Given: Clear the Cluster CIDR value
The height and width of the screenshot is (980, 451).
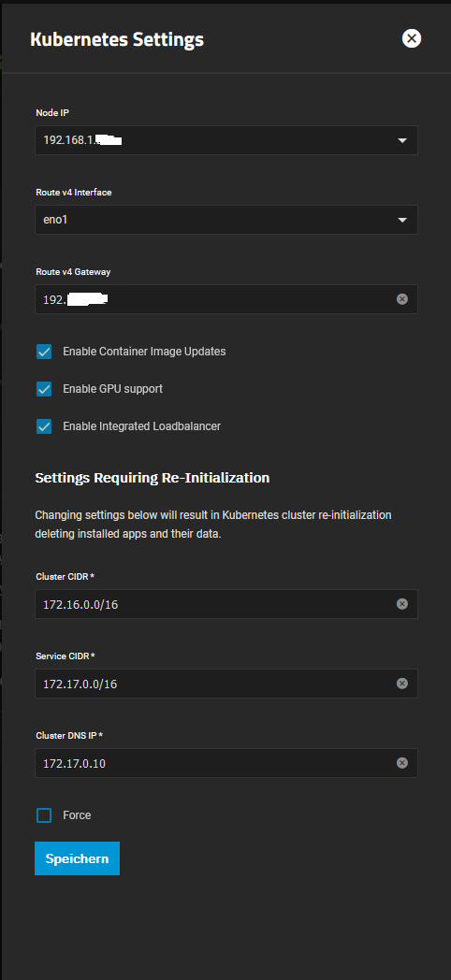Looking at the screenshot, I should [402, 604].
